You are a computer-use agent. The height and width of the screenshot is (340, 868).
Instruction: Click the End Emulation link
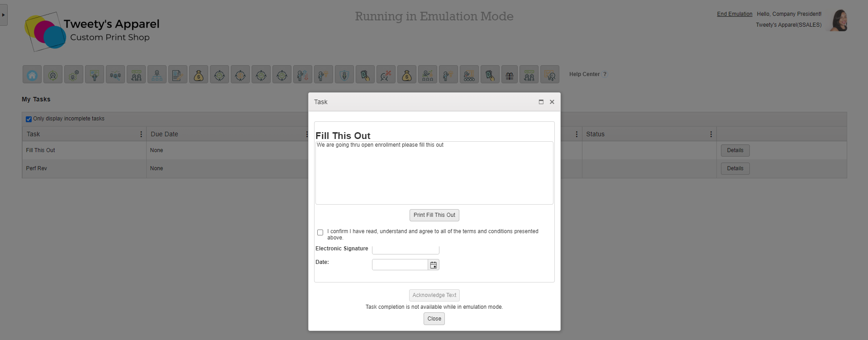click(734, 14)
